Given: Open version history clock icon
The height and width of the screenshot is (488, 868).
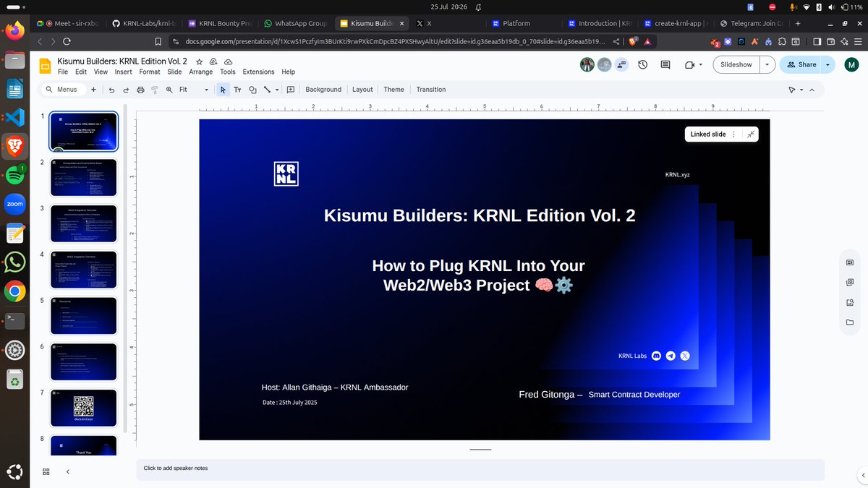Looking at the screenshot, I should click(642, 65).
